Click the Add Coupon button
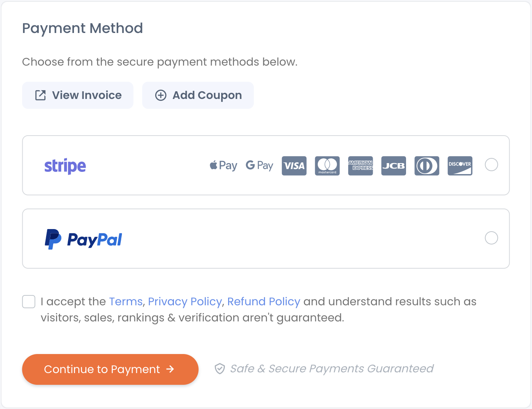 198,95
